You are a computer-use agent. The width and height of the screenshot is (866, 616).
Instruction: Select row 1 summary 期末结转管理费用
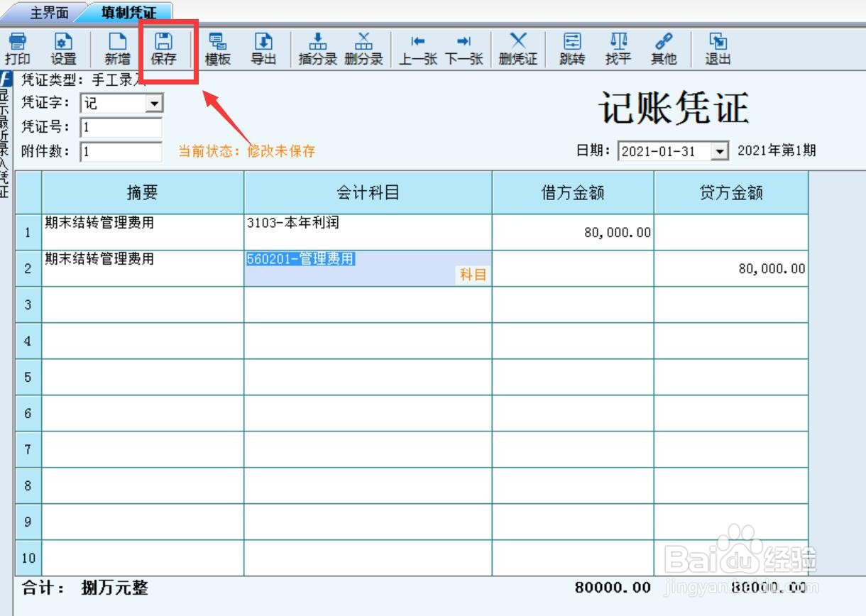click(x=143, y=232)
